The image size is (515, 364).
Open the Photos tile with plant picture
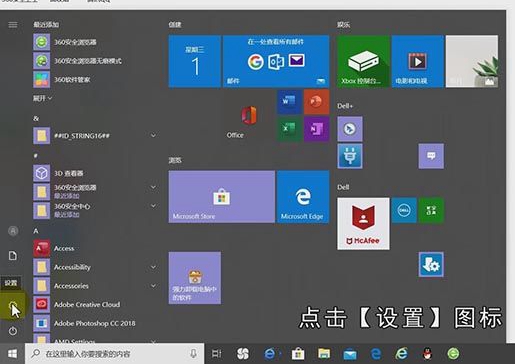[472, 61]
